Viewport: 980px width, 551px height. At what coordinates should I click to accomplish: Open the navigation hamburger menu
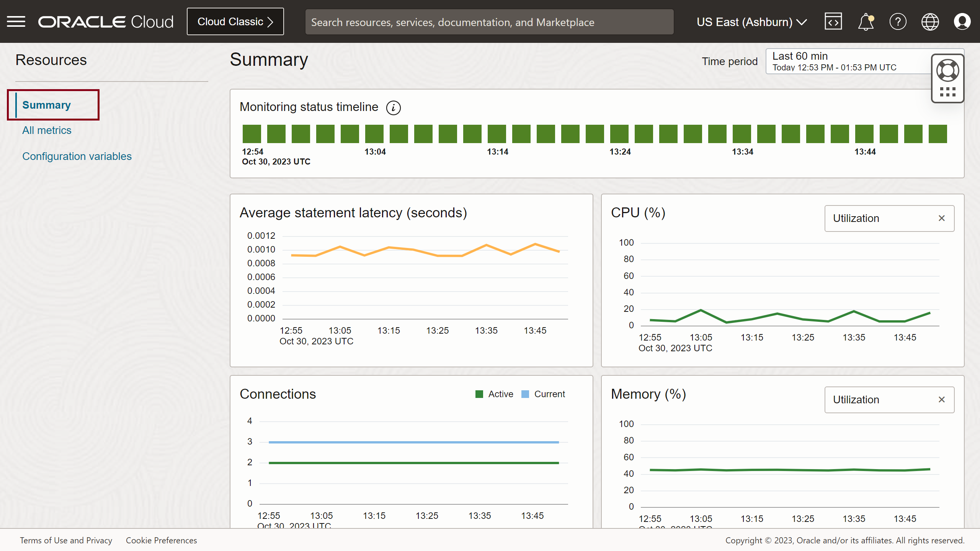(16, 21)
